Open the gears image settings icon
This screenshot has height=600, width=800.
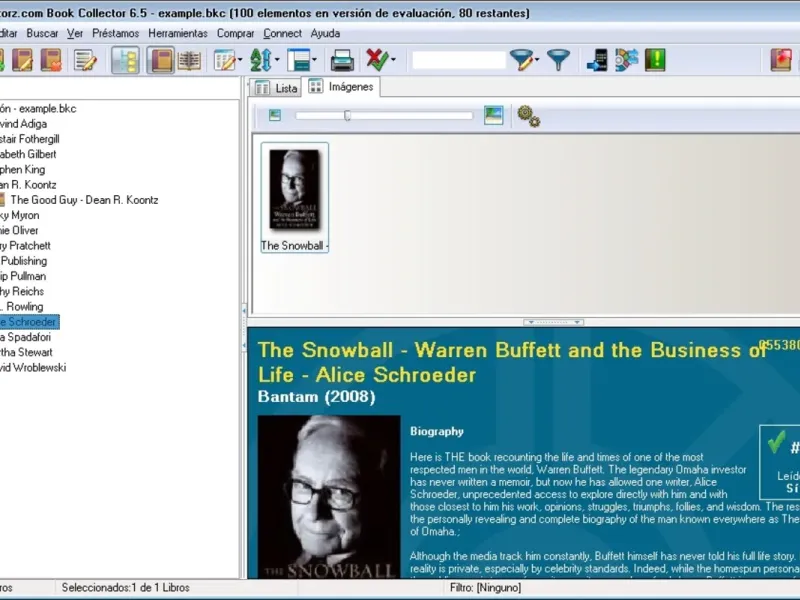point(529,116)
